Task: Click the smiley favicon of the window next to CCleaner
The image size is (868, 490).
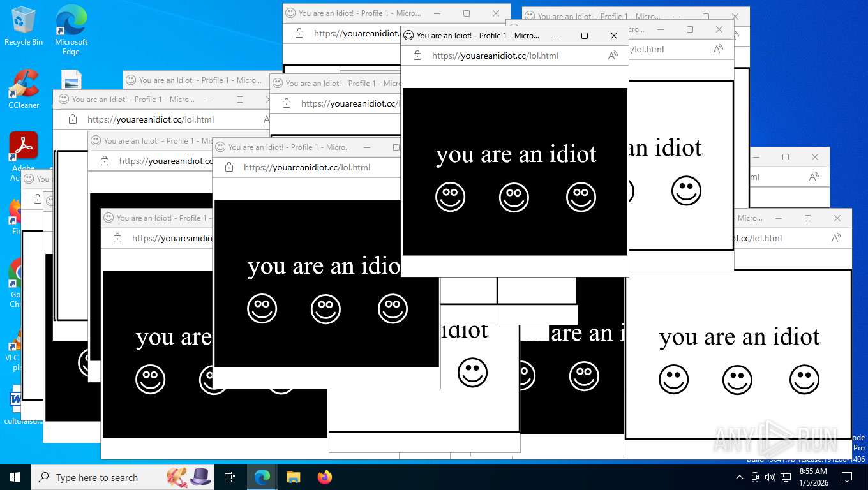Action: 64,100
